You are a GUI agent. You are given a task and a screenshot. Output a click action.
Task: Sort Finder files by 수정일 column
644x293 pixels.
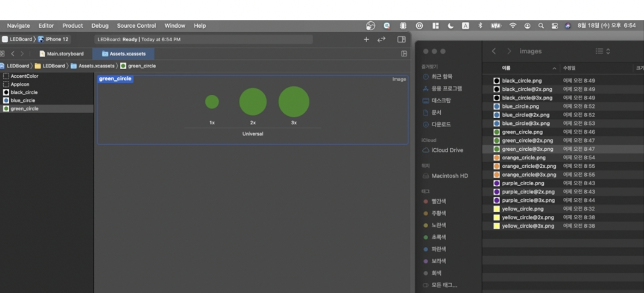(569, 68)
